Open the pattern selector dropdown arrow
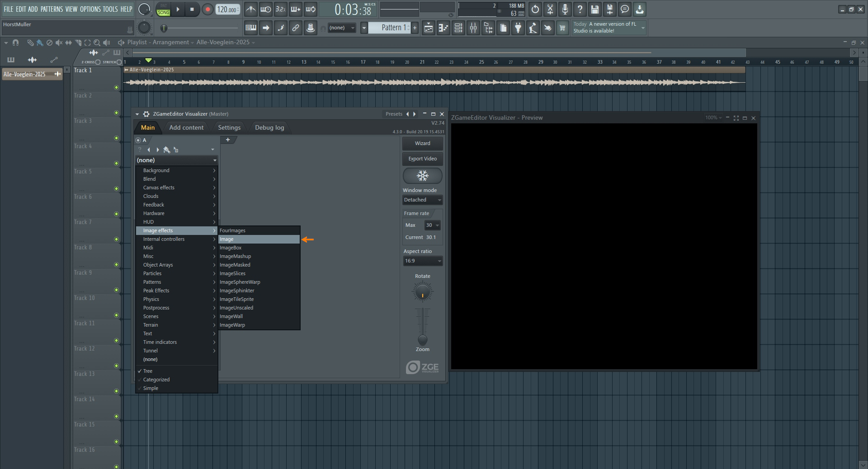This screenshot has width=868, height=469. pyautogui.click(x=363, y=28)
